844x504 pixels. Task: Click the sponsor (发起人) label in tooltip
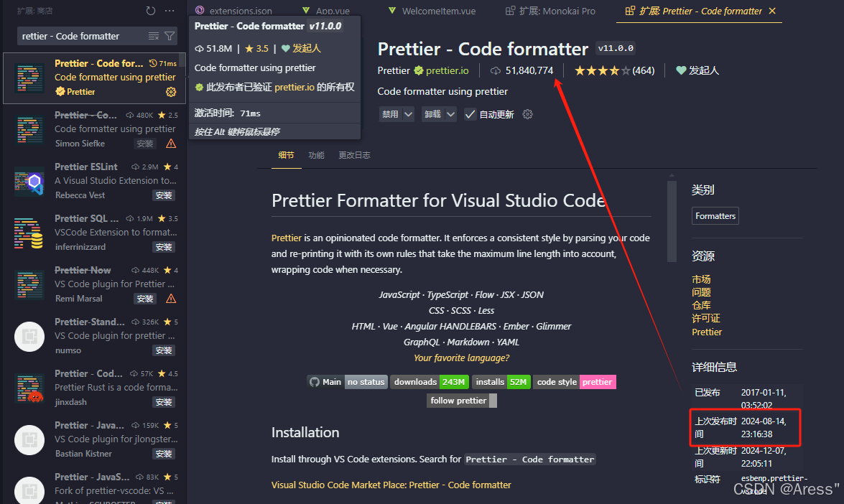point(307,48)
